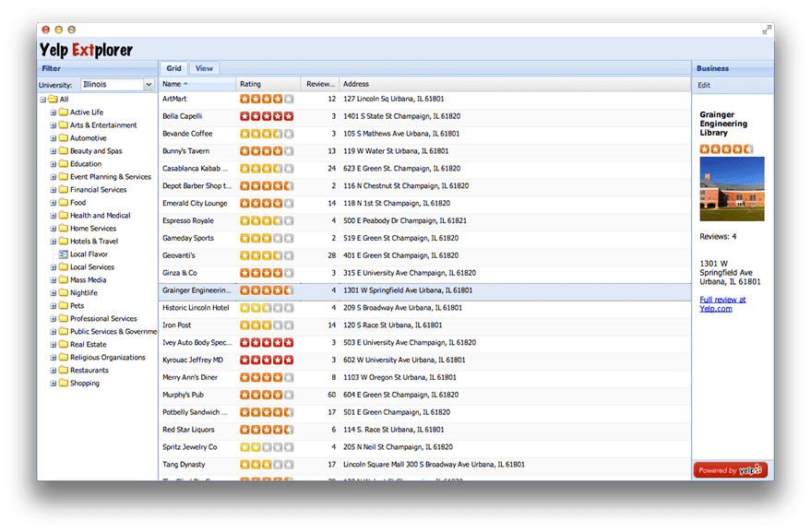
Task: Expand the Nightlife category node
Action: [x=54, y=292]
